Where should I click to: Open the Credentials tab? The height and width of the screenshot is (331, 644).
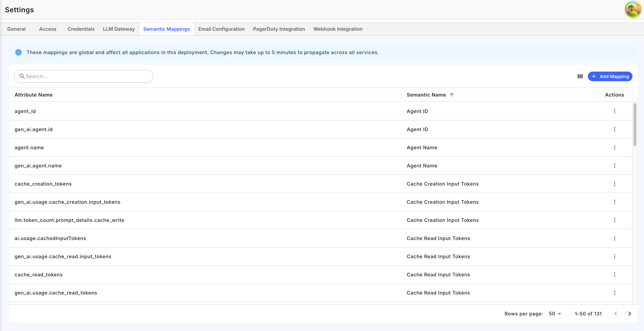(81, 29)
